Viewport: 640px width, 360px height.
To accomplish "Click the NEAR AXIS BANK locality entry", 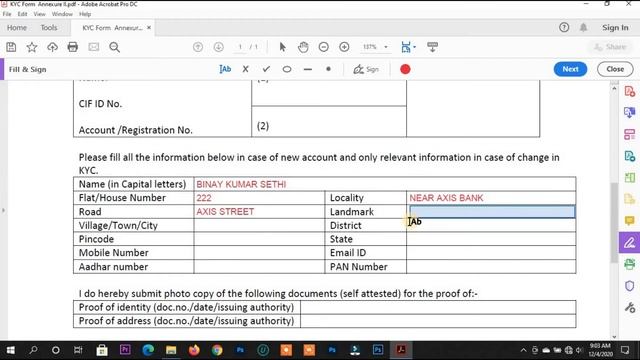I will point(447,198).
